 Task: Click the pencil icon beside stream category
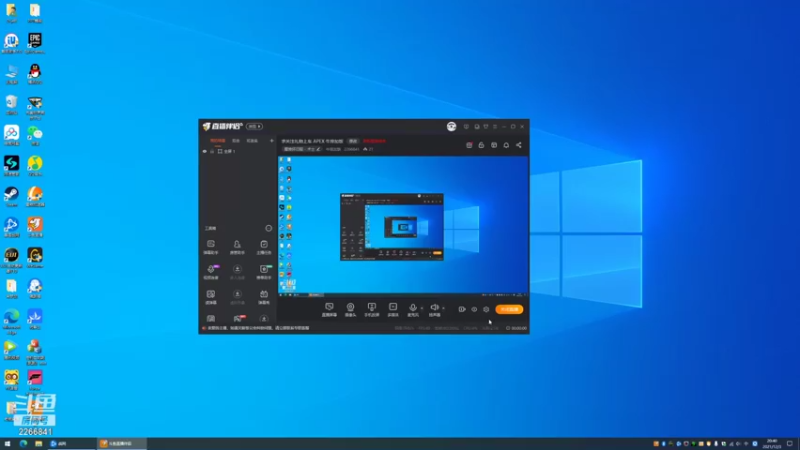(x=318, y=149)
